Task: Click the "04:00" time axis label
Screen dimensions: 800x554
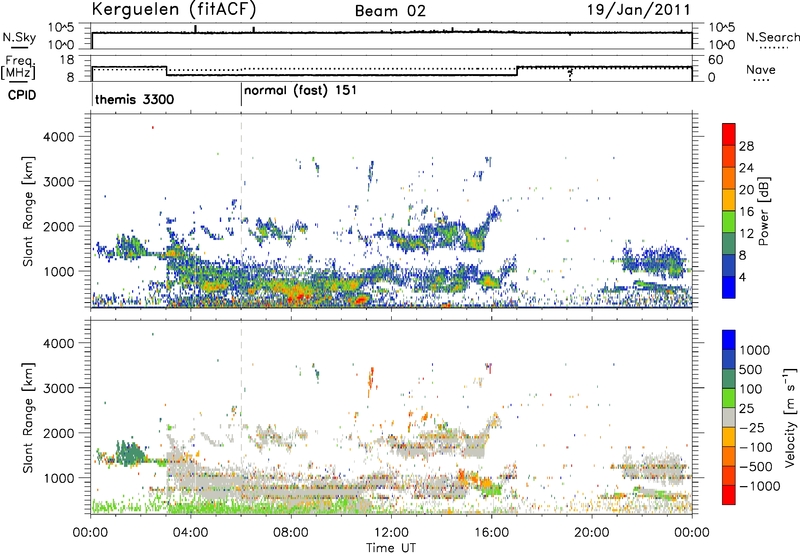Action: click(x=190, y=533)
